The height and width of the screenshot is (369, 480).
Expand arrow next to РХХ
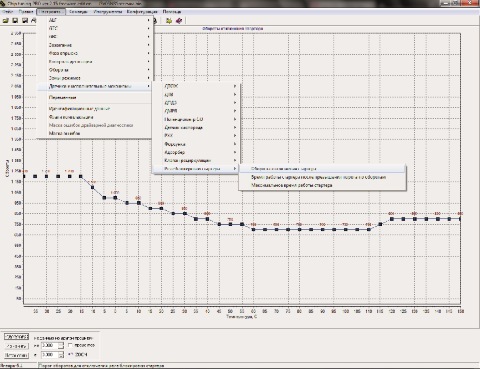tap(235, 136)
